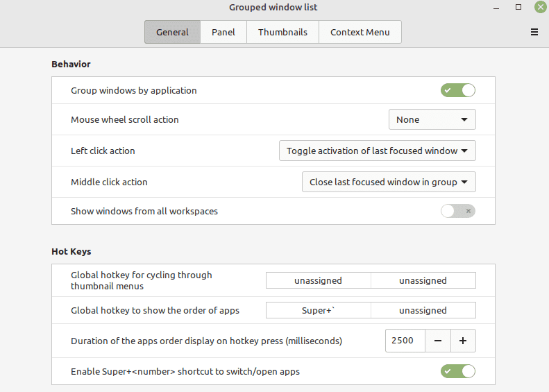Close the Grouped window list window

tap(541, 7)
